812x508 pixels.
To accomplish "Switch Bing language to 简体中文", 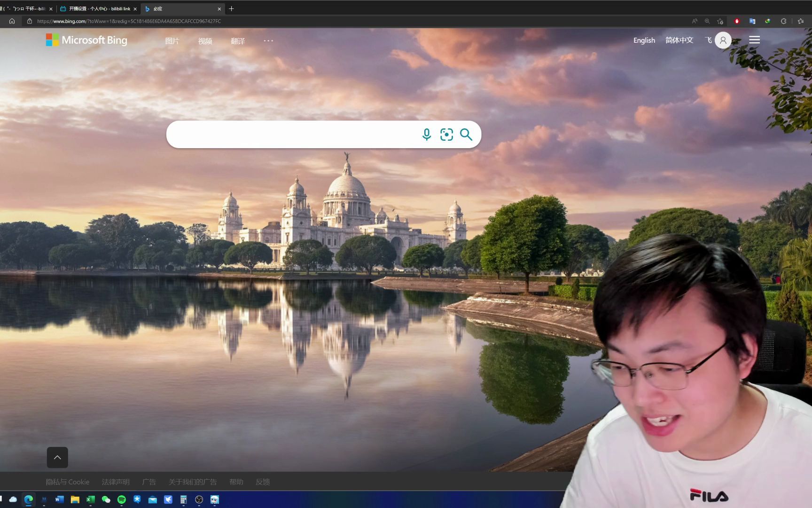I will pos(679,40).
